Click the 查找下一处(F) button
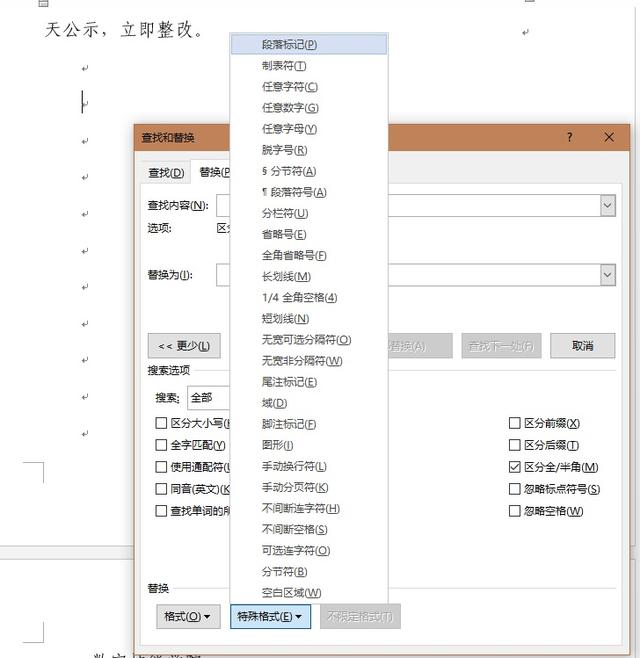 [x=501, y=346]
